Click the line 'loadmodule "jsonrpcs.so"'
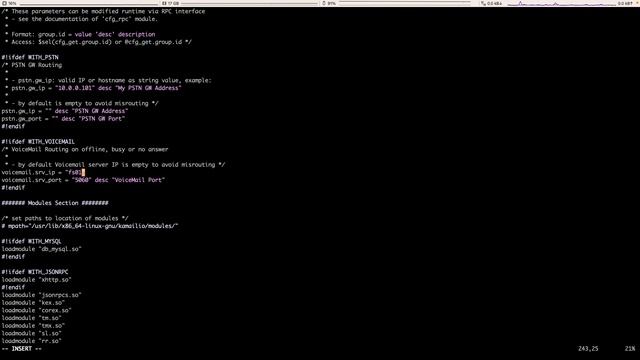 [42, 295]
